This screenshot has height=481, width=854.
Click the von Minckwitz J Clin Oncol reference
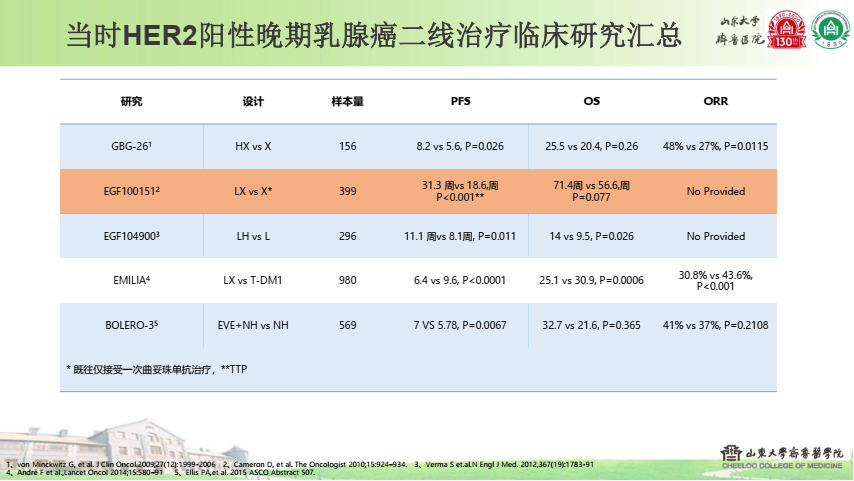pos(111,465)
